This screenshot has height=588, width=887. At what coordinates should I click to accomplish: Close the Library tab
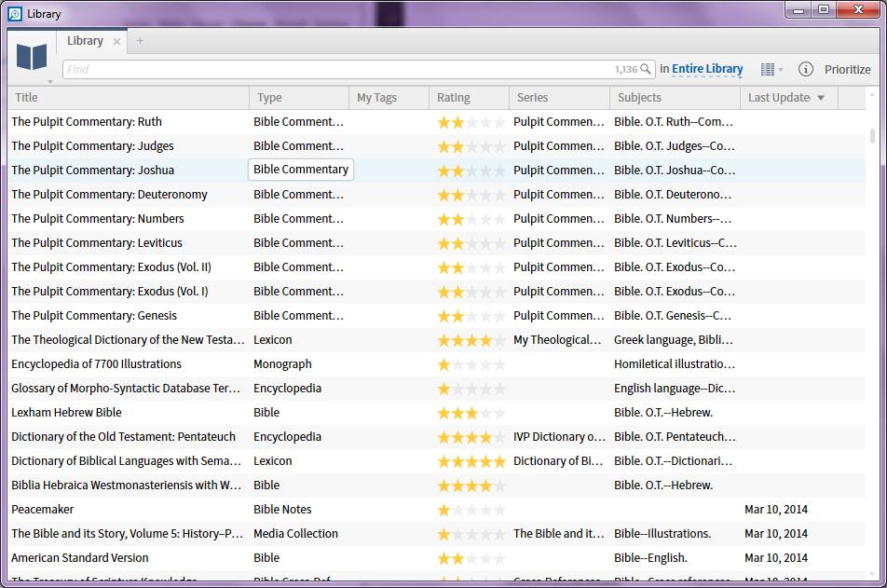click(116, 41)
